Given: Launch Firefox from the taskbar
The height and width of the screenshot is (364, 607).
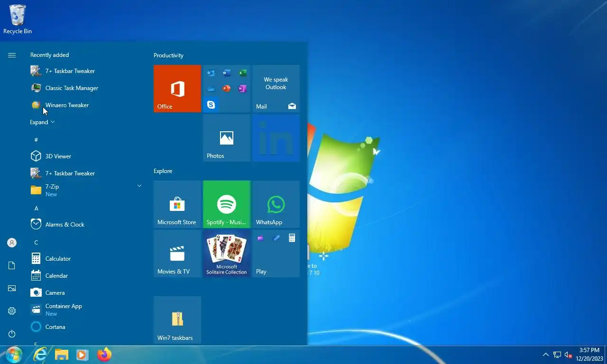Looking at the screenshot, I should tap(104, 355).
